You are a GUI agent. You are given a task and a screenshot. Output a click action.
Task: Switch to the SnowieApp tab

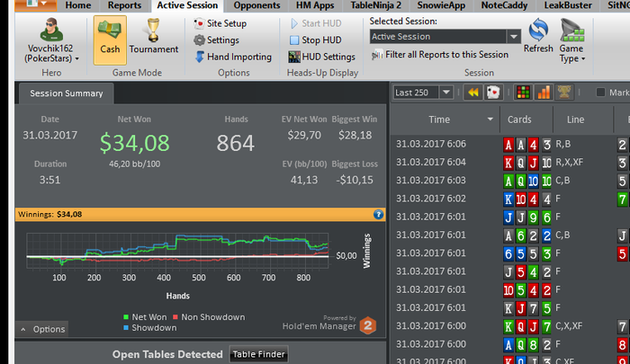point(441,5)
